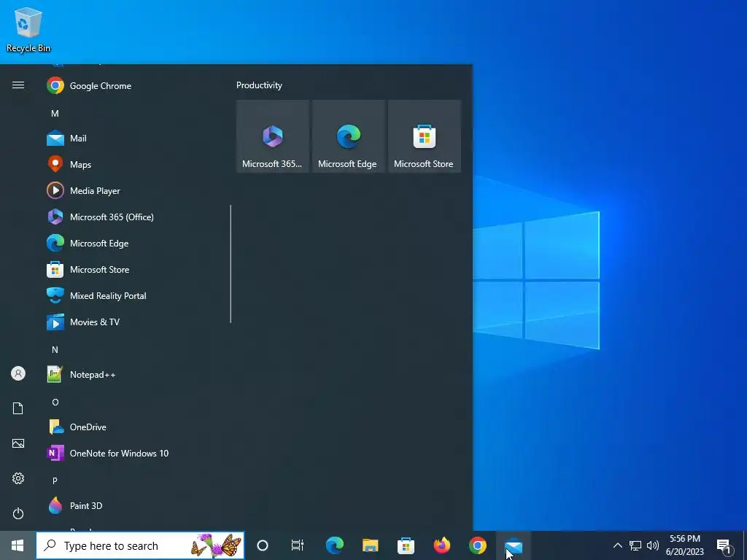The image size is (747, 560).
Task: Open Documents from the Start sidebar
Action: coord(18,408)
